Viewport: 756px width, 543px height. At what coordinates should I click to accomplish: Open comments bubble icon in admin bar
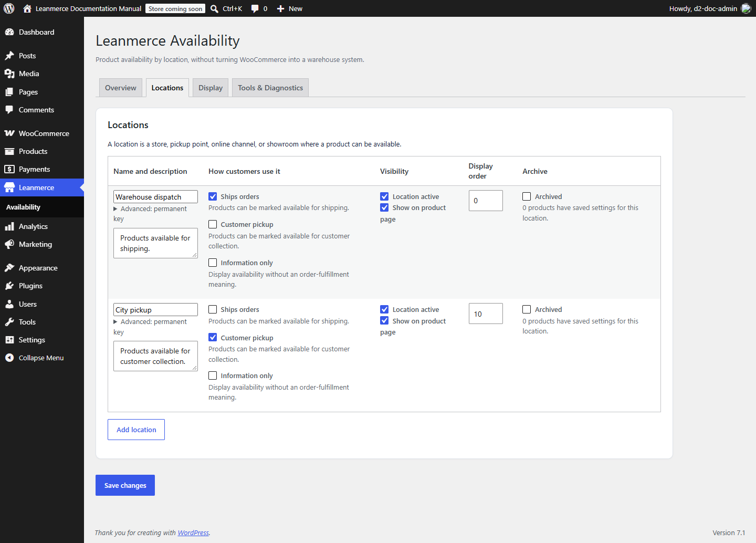(255, 8)
